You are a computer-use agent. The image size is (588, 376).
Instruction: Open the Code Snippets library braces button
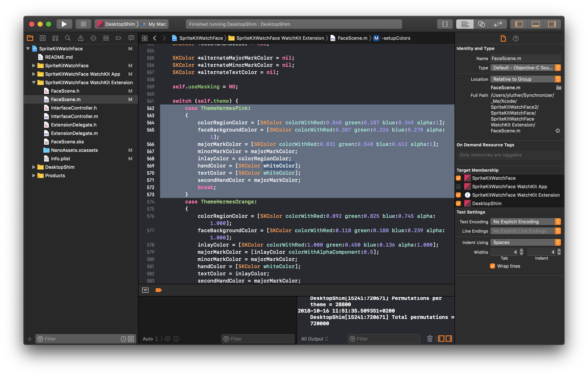[x=445, y=24]
